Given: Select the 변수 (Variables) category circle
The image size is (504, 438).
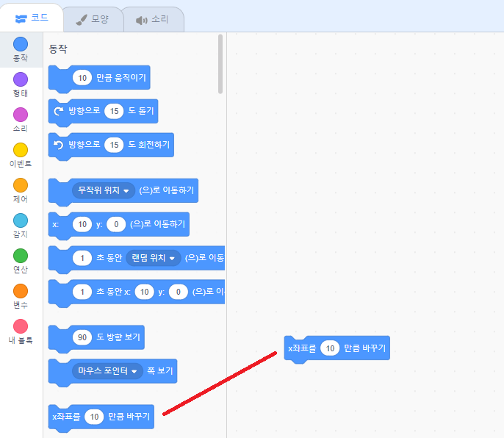Looking at the screenshot, I should click(x=21, y=291).
